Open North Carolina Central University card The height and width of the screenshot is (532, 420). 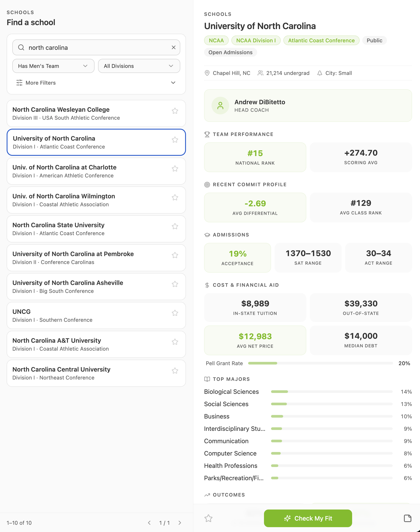[96, 373]
